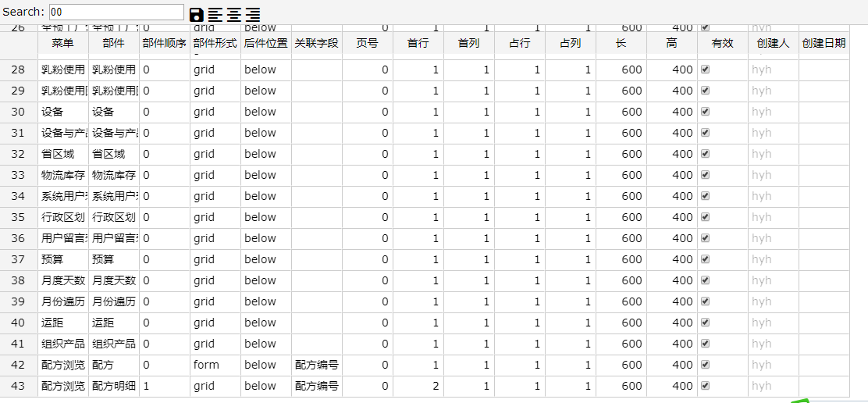Select the 页号 column header
The height and width of the screenshot is (403, 868).
coord(368,43)
